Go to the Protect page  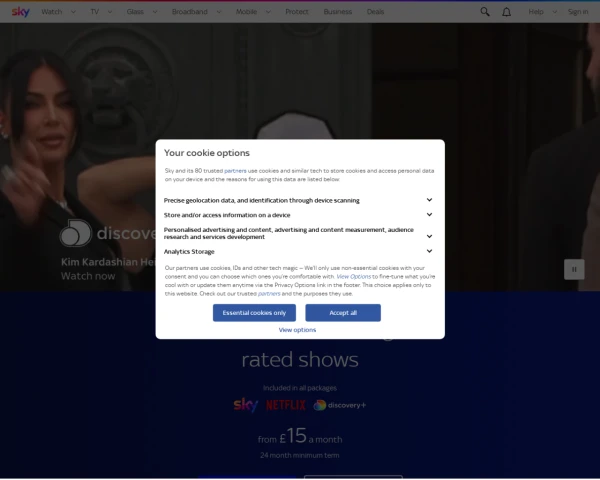click(297, 12)
